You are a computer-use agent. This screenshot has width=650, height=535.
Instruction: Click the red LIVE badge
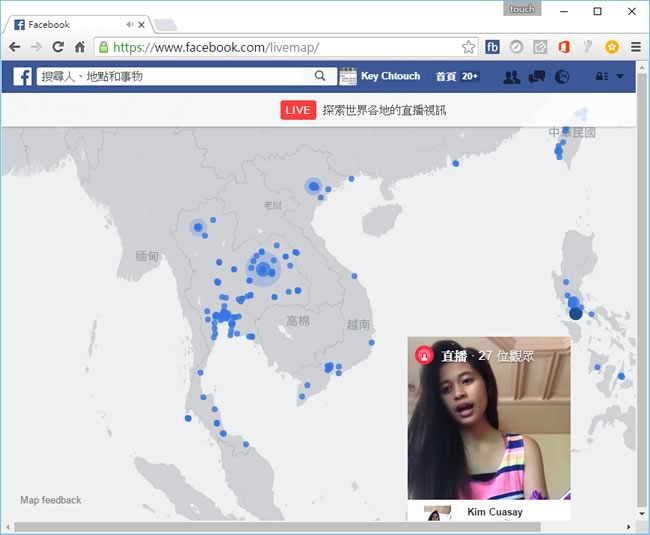point(298,110)
